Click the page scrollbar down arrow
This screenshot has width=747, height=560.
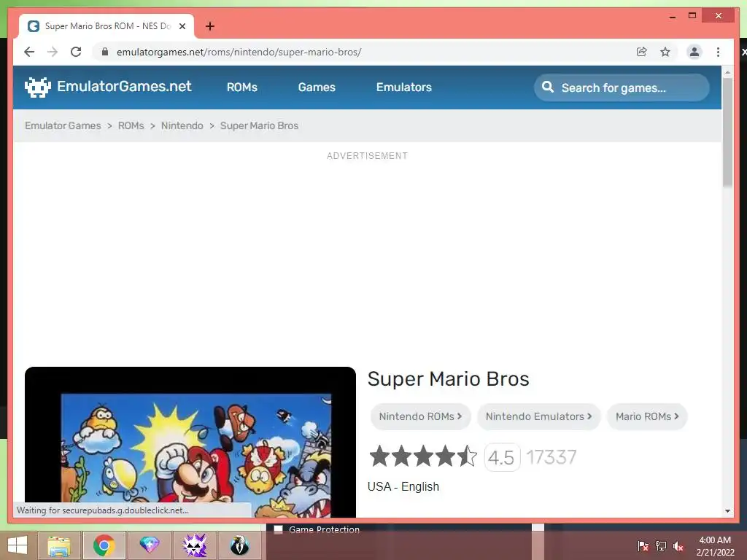pyautogui.click(x=727, y=511)
